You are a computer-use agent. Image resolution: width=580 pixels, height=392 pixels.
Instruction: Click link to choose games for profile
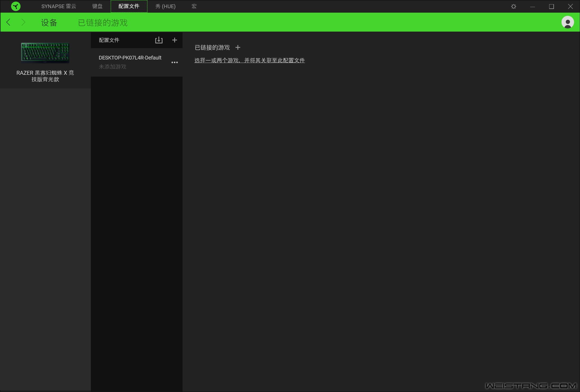250,60
